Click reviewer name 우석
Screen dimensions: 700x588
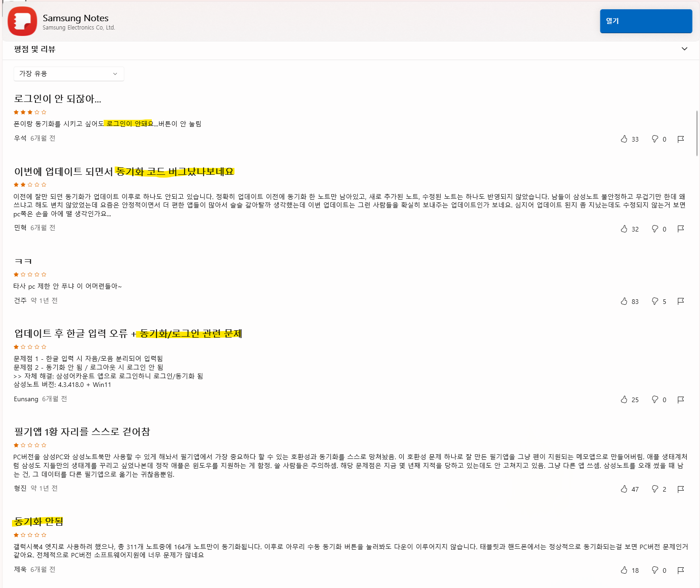pos(20,138)
